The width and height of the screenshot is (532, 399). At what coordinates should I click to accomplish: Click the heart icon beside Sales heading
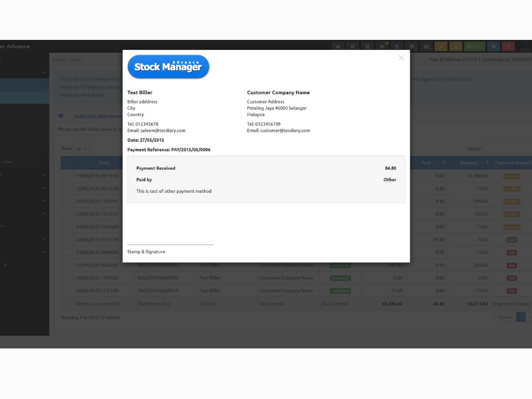(61, 116)
